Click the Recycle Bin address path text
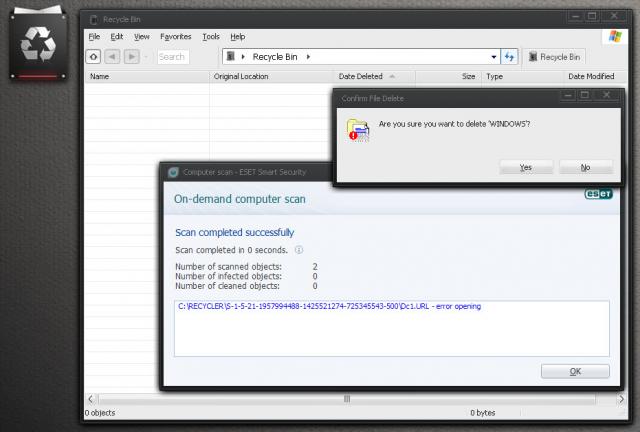 pos(275,57)
